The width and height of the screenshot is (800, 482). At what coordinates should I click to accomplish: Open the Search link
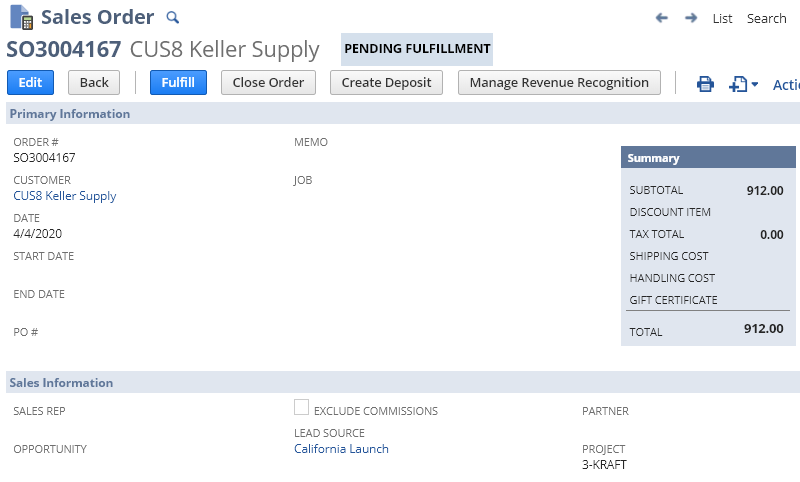(x=766, y=18)
